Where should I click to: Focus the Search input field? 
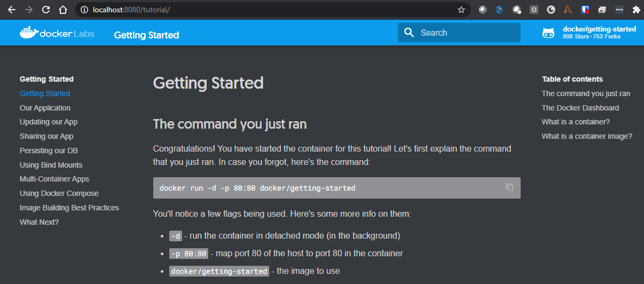coord(459,33)
